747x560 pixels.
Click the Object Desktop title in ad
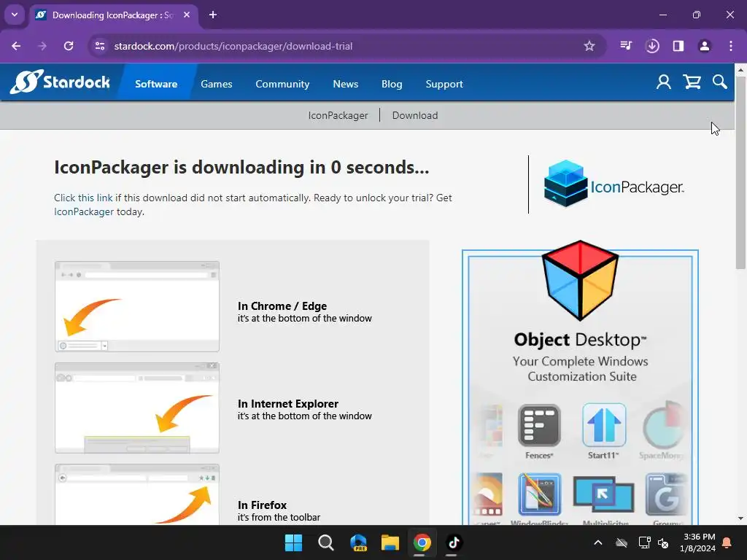point(580,340)
